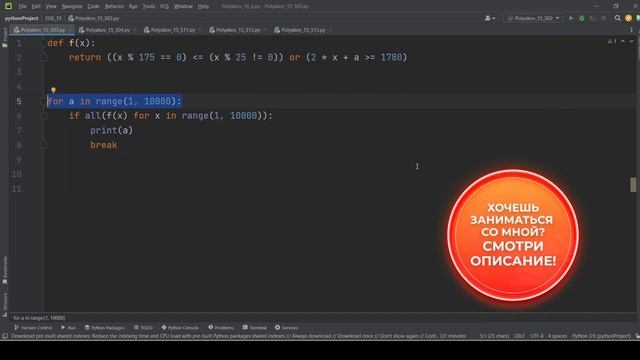The width and height of the screenshot is (640, 360).
Task: Collapse the if block fold marker on line 6
Action: 44,116
